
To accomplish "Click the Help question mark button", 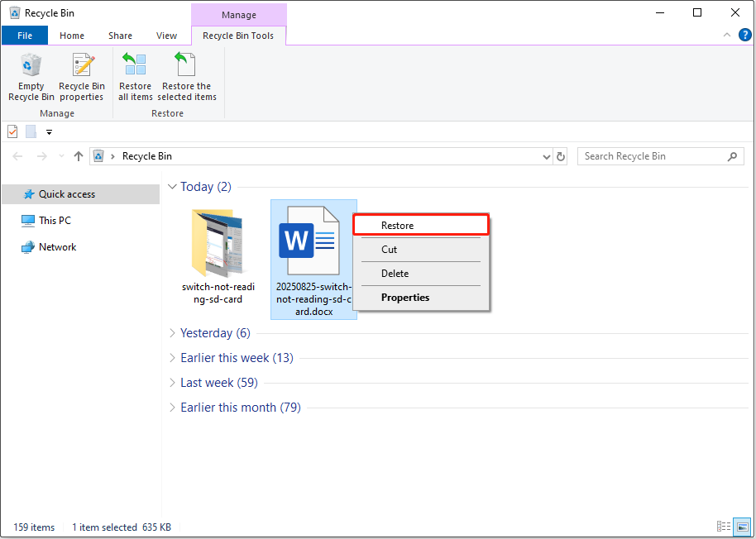I will tap(744, 35).
